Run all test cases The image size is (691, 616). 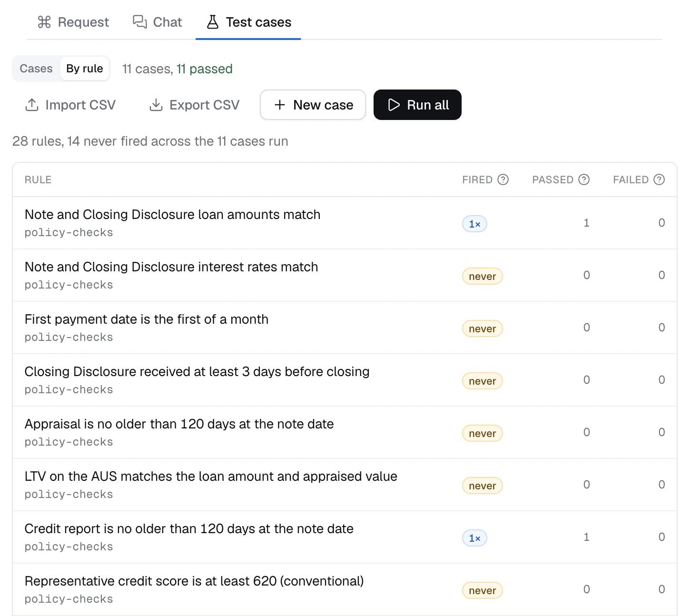click(x=417, y=105)
